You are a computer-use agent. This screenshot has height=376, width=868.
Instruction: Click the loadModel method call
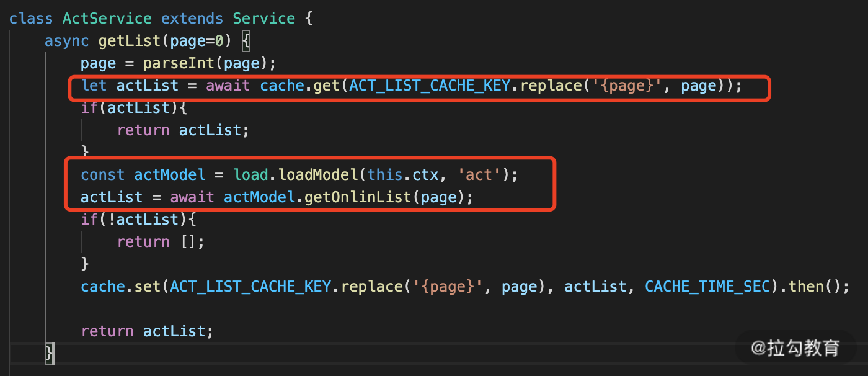[318, 175]
